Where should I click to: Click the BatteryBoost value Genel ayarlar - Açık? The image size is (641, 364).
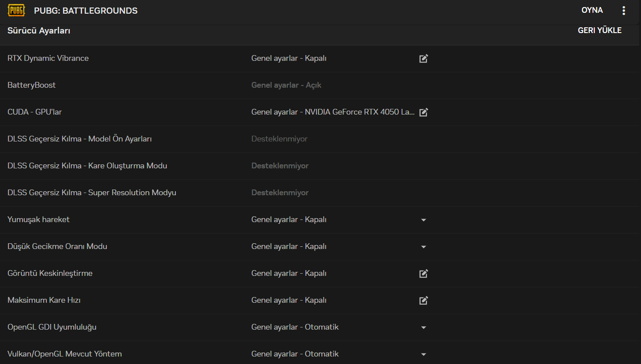click(286, 85)
